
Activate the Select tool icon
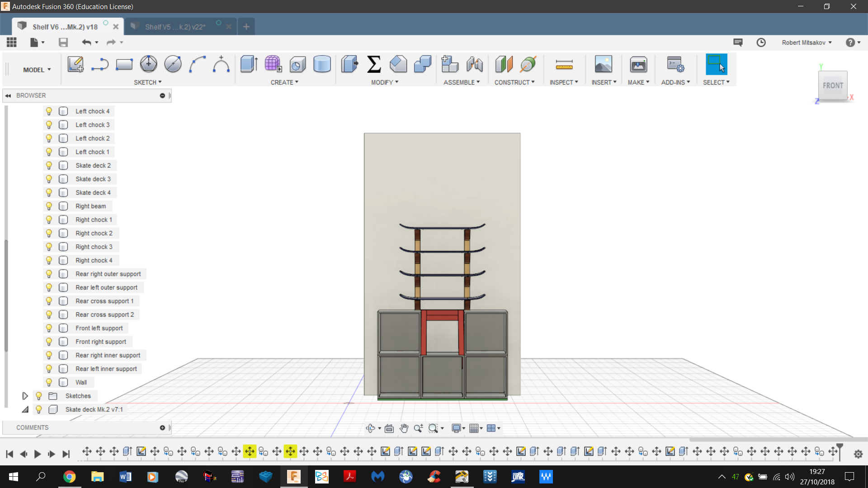tap(716, 64)
